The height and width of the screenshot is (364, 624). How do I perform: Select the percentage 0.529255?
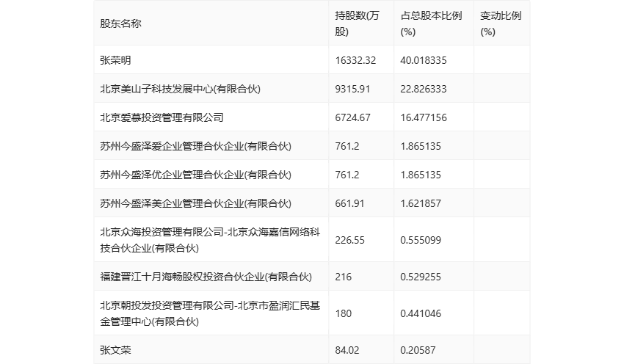[x=421, y=277]
